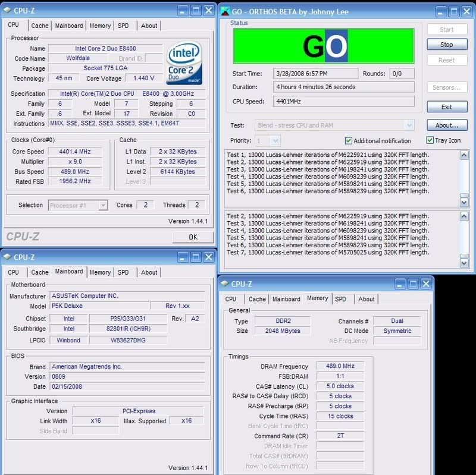
Task: Click the memory type value DDR2
Action: (283, 320)
